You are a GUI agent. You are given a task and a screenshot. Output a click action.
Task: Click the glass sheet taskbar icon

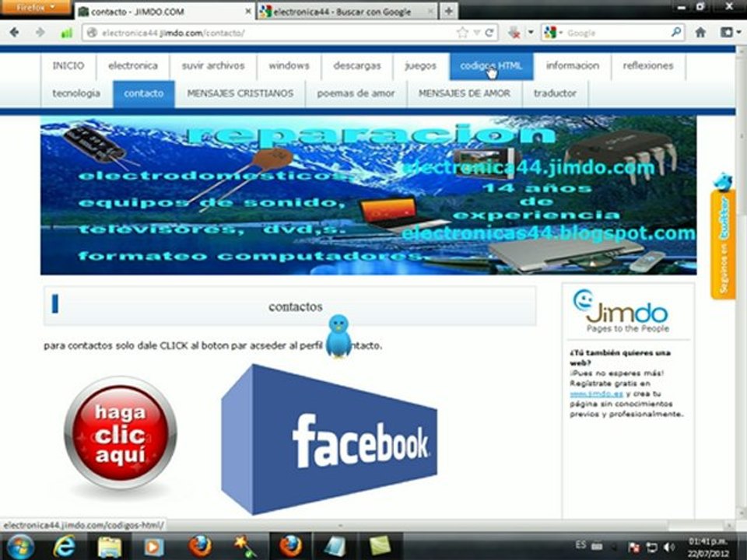(x=335, y=546)
